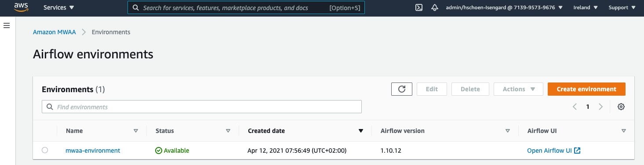644x165 pixels.
Task: Open the mwaa-environment link
Action: (x=93, y=151)
